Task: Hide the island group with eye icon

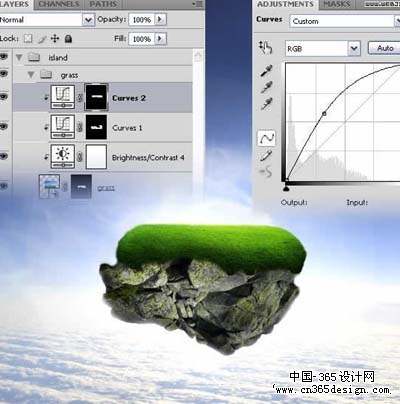Action: coord(4,56)
